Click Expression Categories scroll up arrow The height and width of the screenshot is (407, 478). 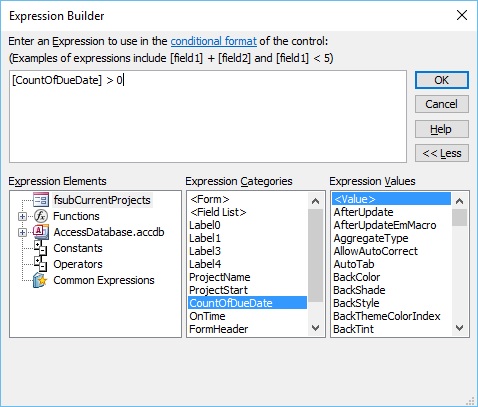click(x=315, y=201)
